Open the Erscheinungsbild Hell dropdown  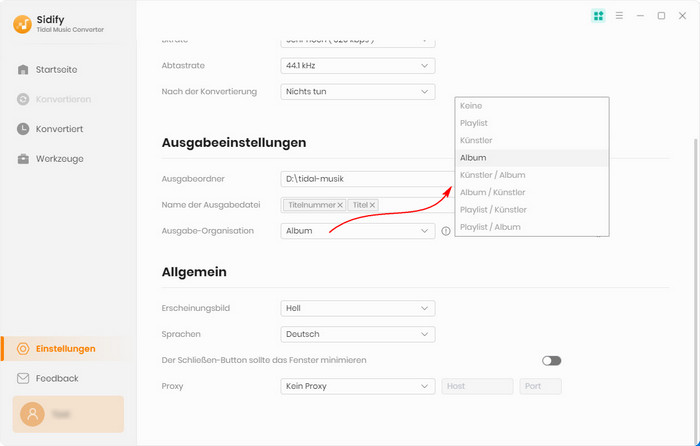click(x=358, y=308)
